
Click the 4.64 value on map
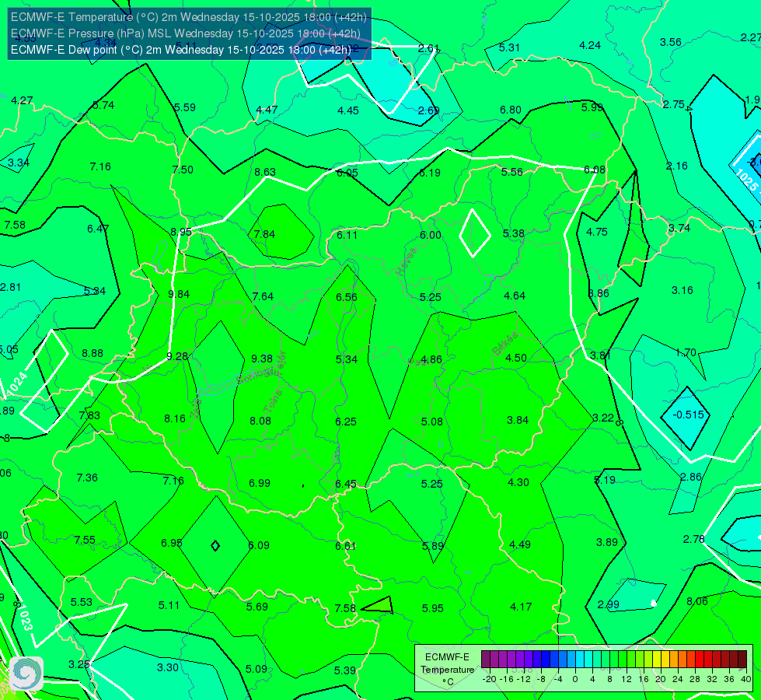tap(515, 296)
